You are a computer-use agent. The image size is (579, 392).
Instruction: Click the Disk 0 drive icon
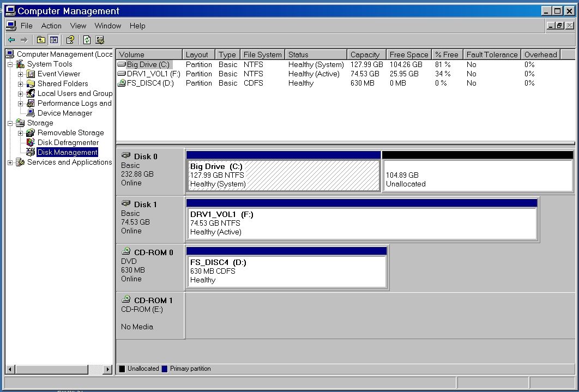tap(126, 156)
